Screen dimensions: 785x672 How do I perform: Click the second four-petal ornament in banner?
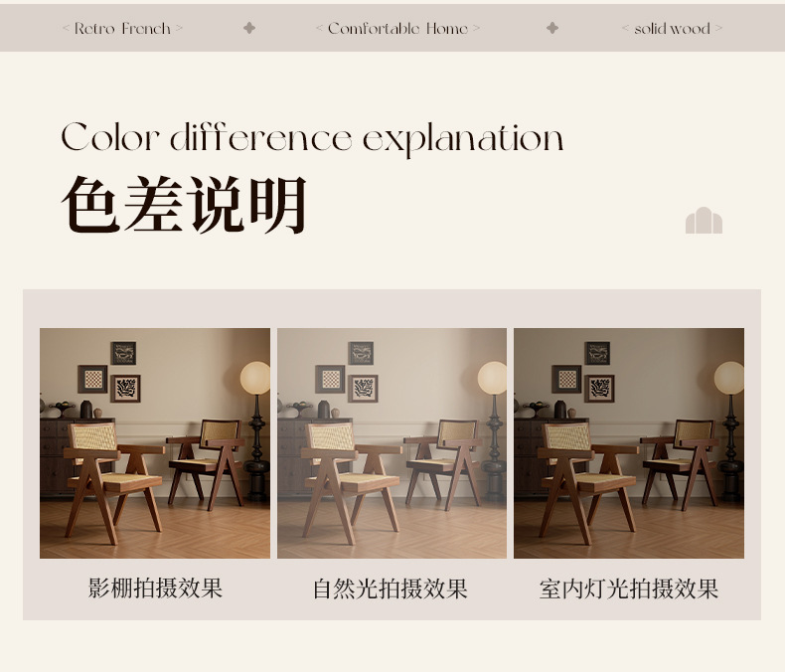[552, 28]
